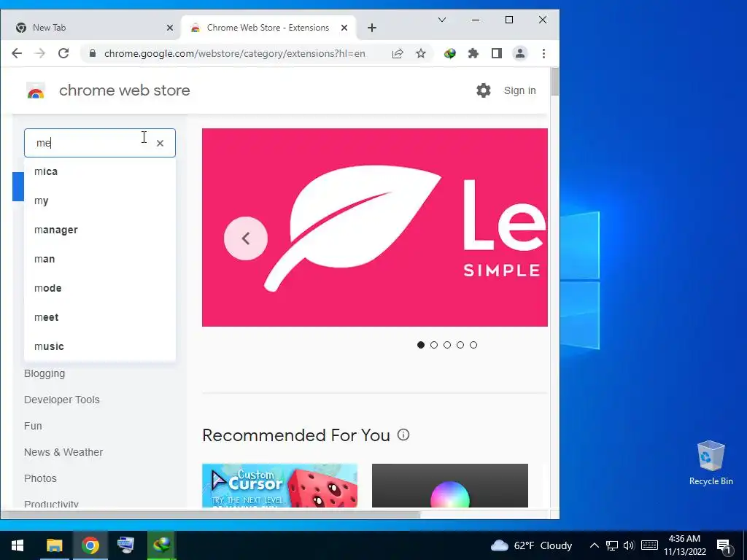Click the address bar URL
Image resolution: width=747 pixels, height=560 pixels.
[235, 53]
